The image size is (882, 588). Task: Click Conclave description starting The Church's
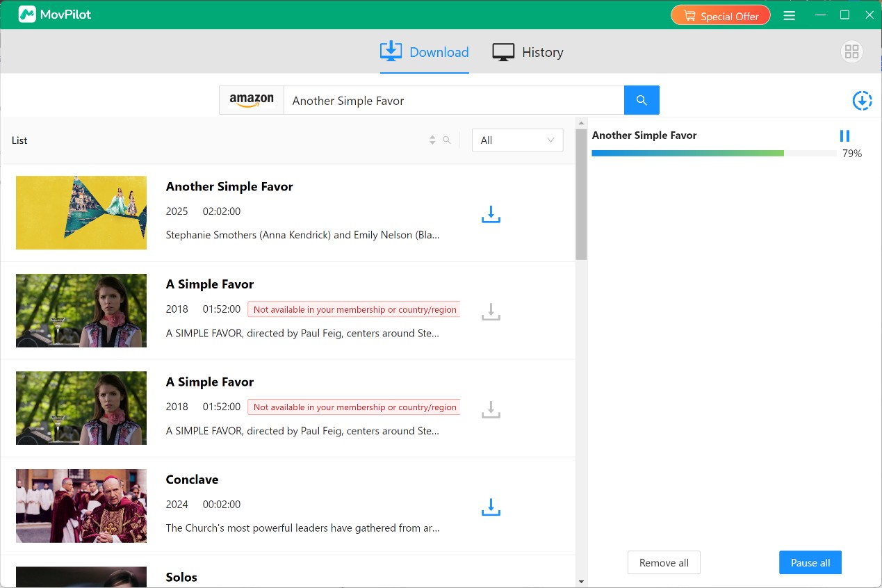coord(302,528)
